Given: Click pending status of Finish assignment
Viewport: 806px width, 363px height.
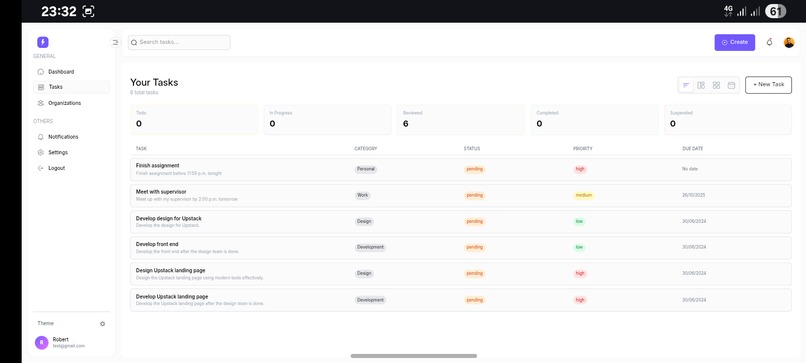Looking at the screenshot, I should click(x=474, y=169).
